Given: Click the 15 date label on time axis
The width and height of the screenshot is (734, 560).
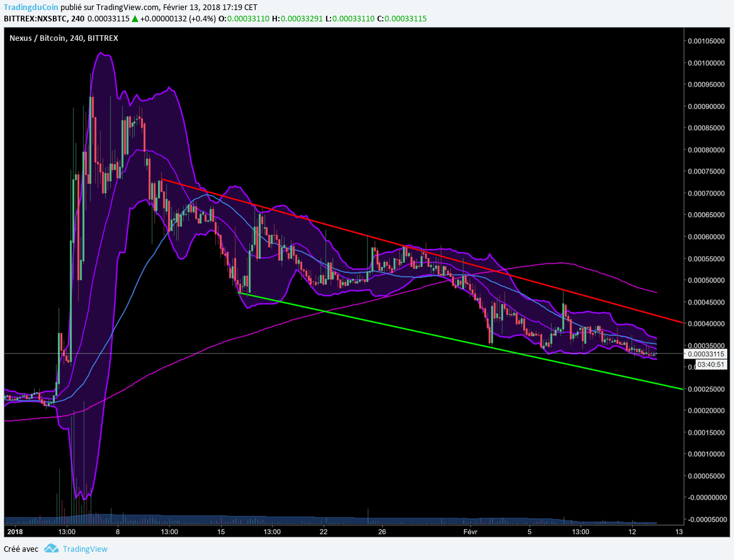Looking at the screenshot, I should point(221,532).
